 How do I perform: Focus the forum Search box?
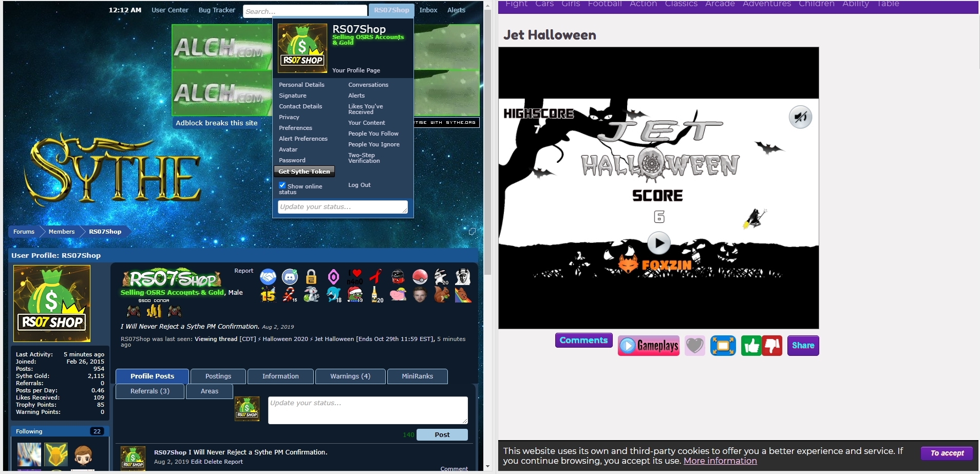tap(305, 11)
